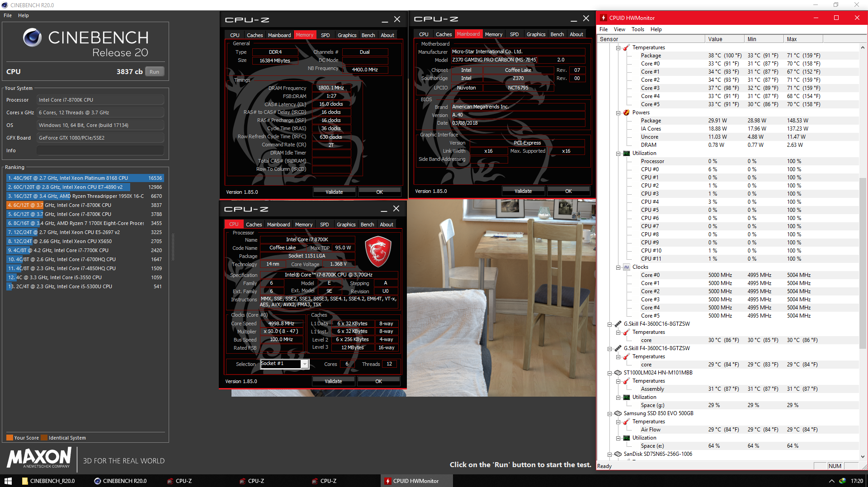Collapse the Clocks group
This screenshot has width=868, height=487.
pyautogui.click(x=618, y=267)
